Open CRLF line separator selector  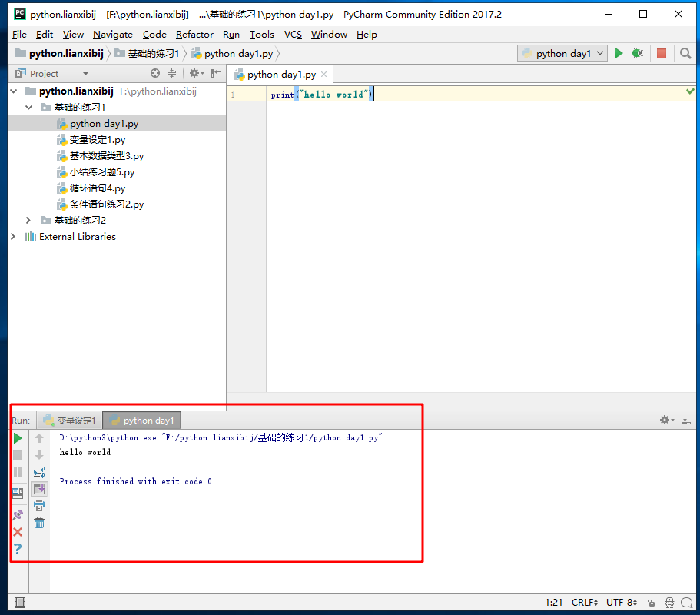coord(585,603)
